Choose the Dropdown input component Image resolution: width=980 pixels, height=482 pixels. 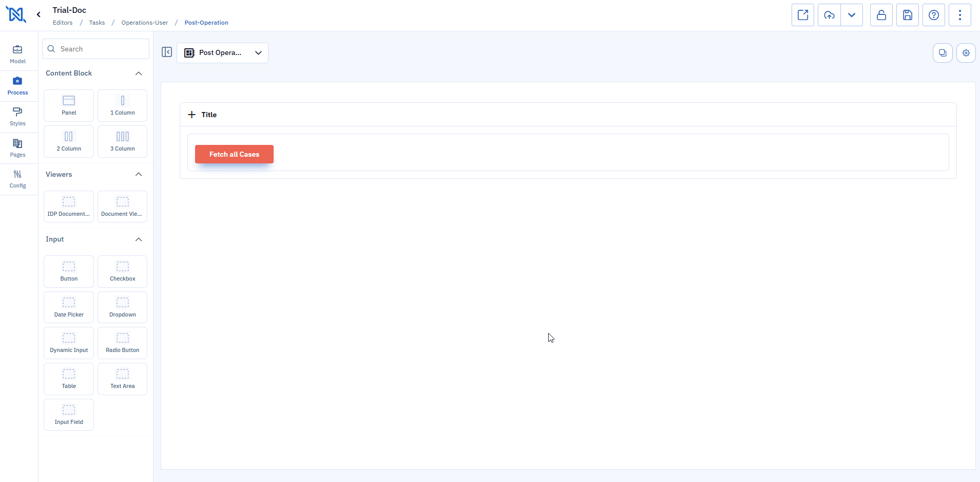point(123,307)
